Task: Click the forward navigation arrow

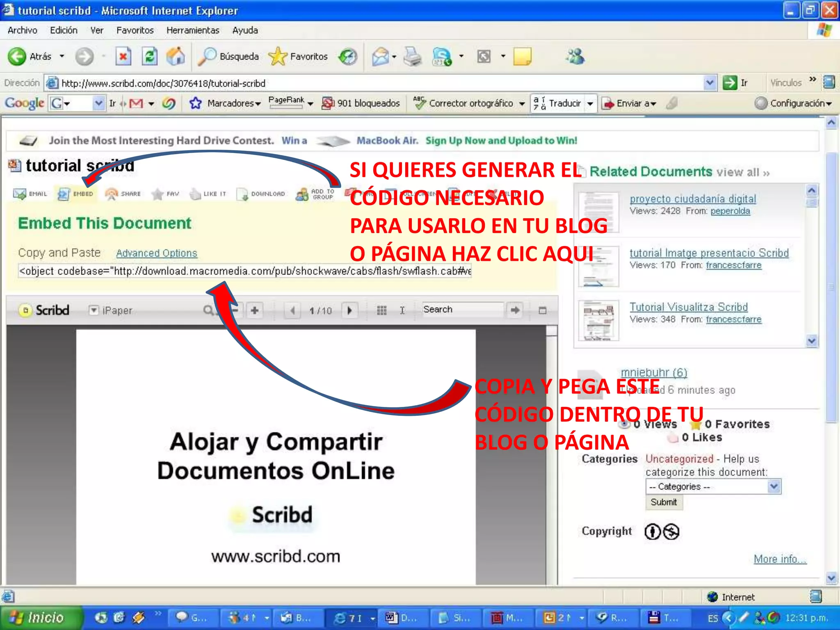Action: click(84, 56)
